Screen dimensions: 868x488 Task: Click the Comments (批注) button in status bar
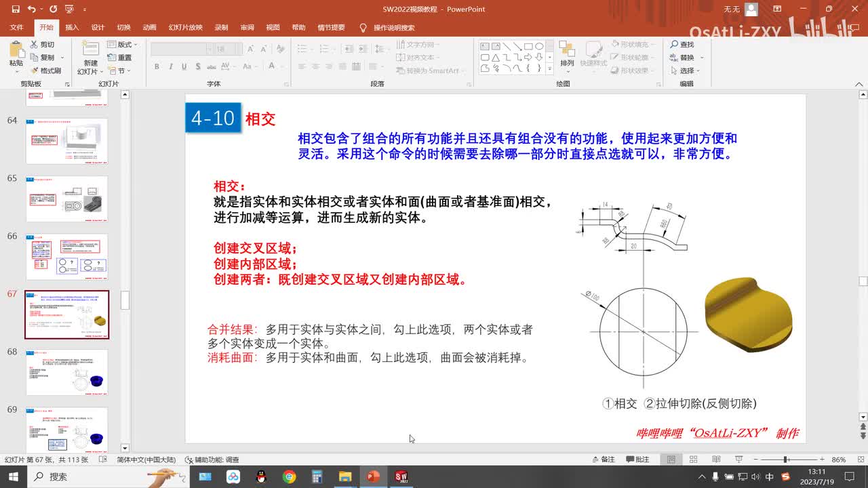coord(636,460)
